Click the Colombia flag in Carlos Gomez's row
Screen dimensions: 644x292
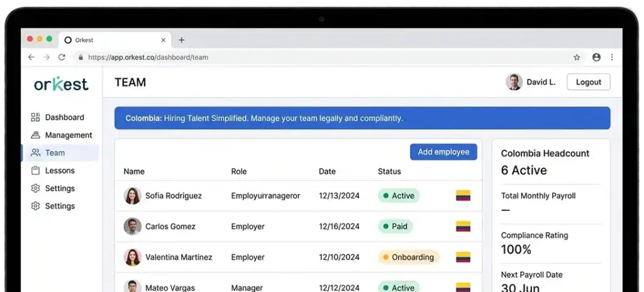point(463,226)
